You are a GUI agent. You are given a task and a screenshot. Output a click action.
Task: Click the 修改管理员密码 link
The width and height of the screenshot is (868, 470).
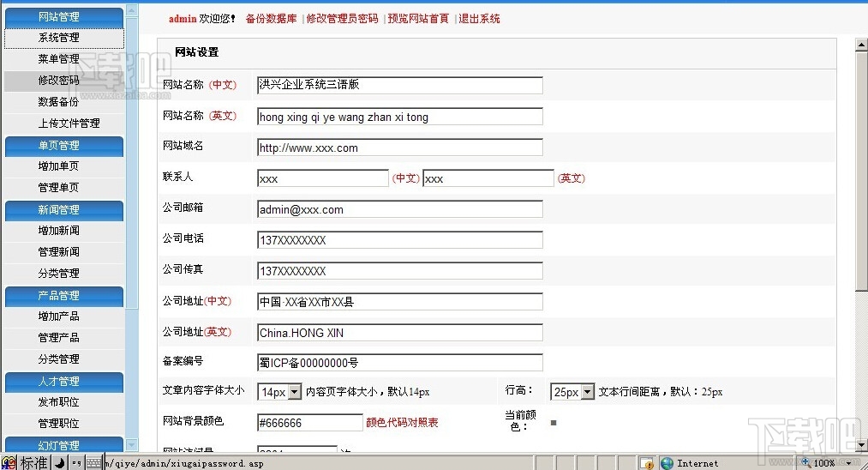tap(342, 19)
